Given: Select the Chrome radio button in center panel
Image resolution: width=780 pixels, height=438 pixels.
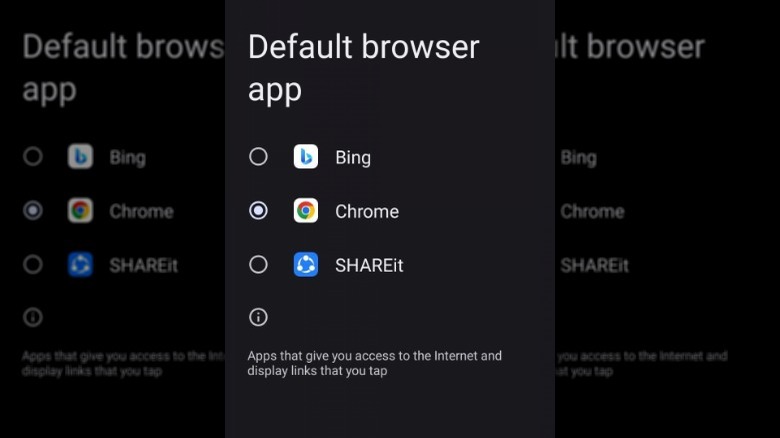Looking at the screenshot, I should pos(258,211).
